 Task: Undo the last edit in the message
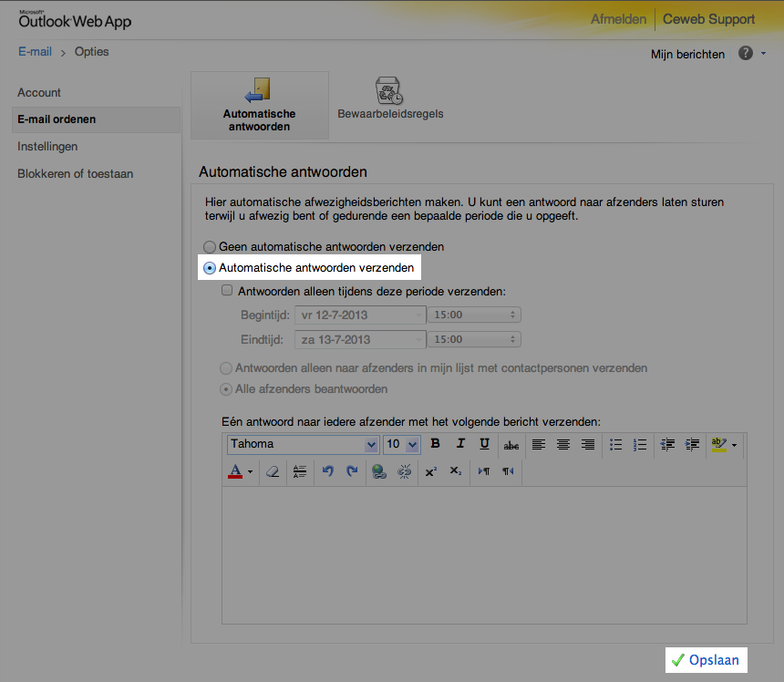[327, 471]
